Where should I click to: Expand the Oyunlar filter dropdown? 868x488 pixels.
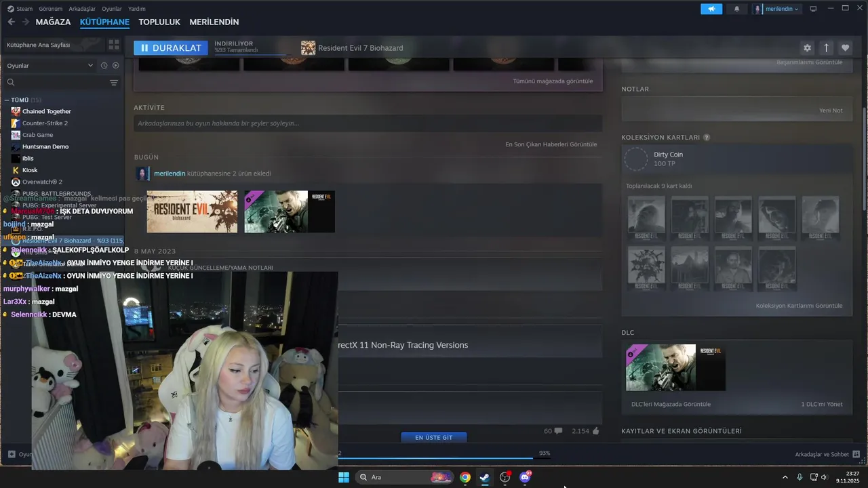coord(50,65)
